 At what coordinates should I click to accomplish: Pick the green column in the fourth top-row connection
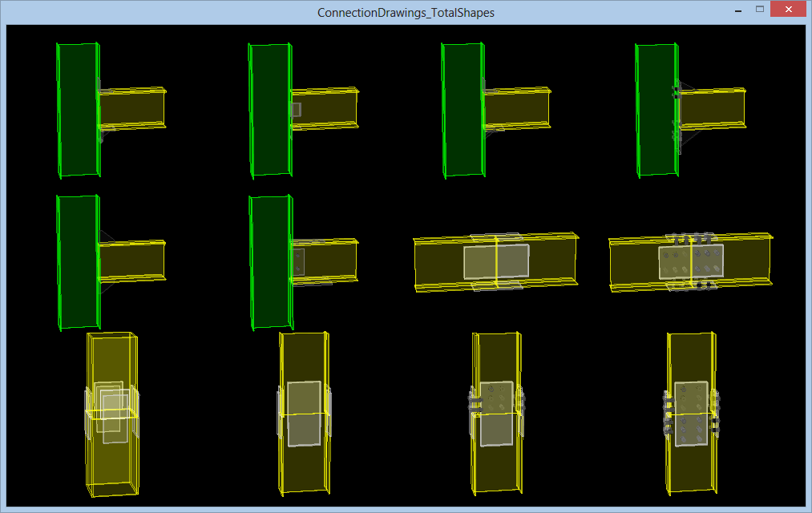[656, 109]
